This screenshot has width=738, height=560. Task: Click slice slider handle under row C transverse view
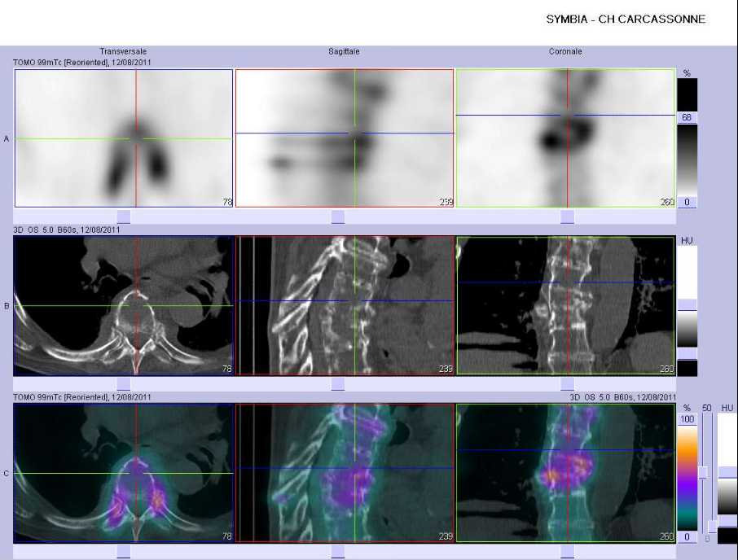coord(123,552)
